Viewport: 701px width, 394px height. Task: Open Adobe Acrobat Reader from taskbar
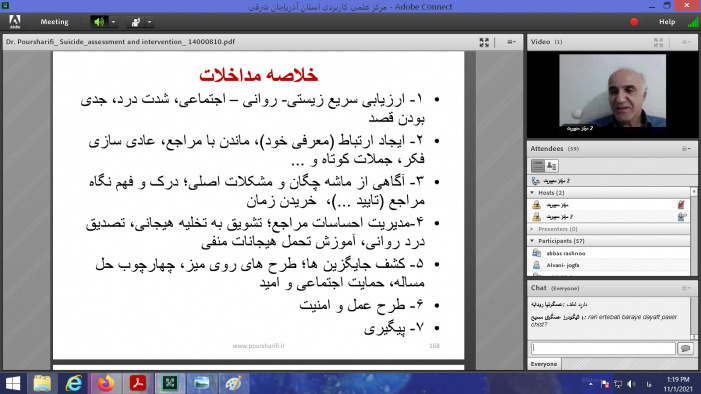pos(138,383)
